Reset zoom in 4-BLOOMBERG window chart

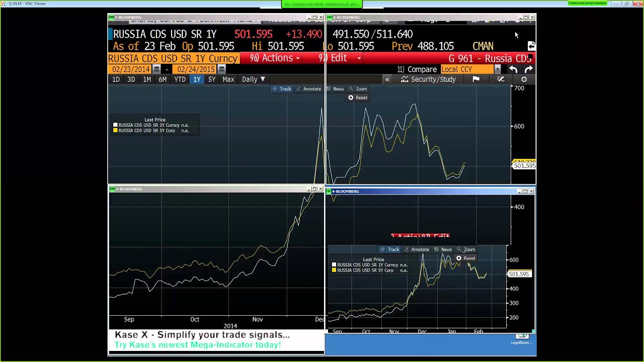tap(466, 258)
